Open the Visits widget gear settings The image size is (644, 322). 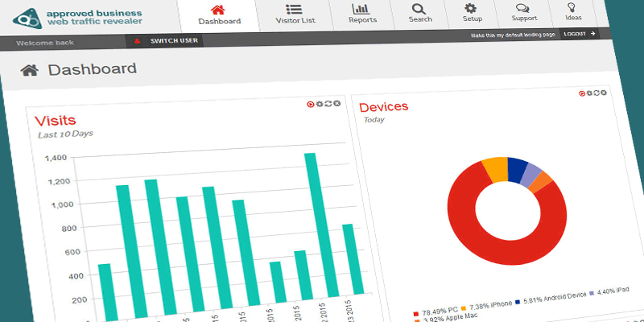click(319, 104)
